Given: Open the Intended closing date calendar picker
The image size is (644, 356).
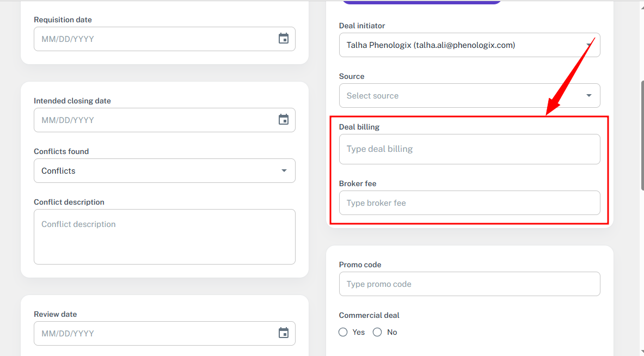Looking at the screenshot, I should [x=283, y=120].
